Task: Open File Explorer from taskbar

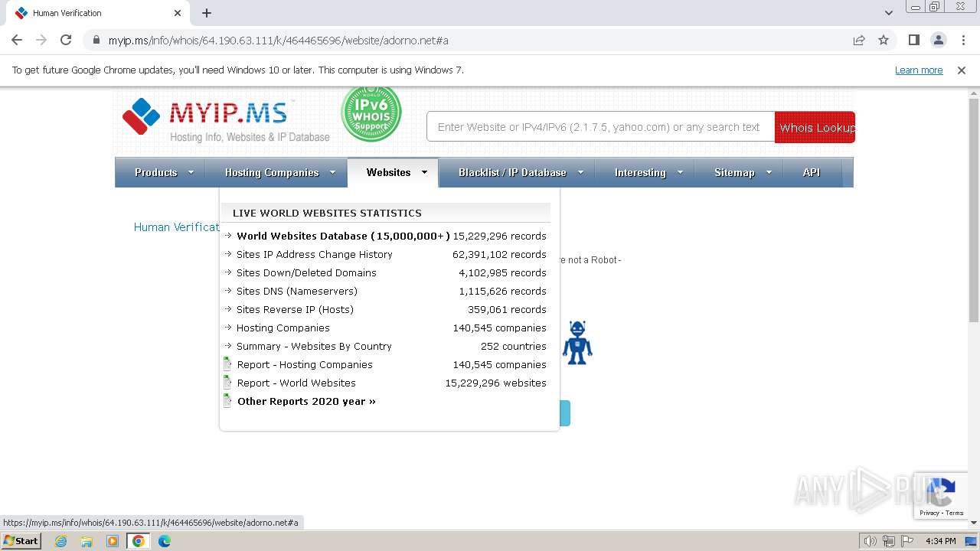Action: 87,541
